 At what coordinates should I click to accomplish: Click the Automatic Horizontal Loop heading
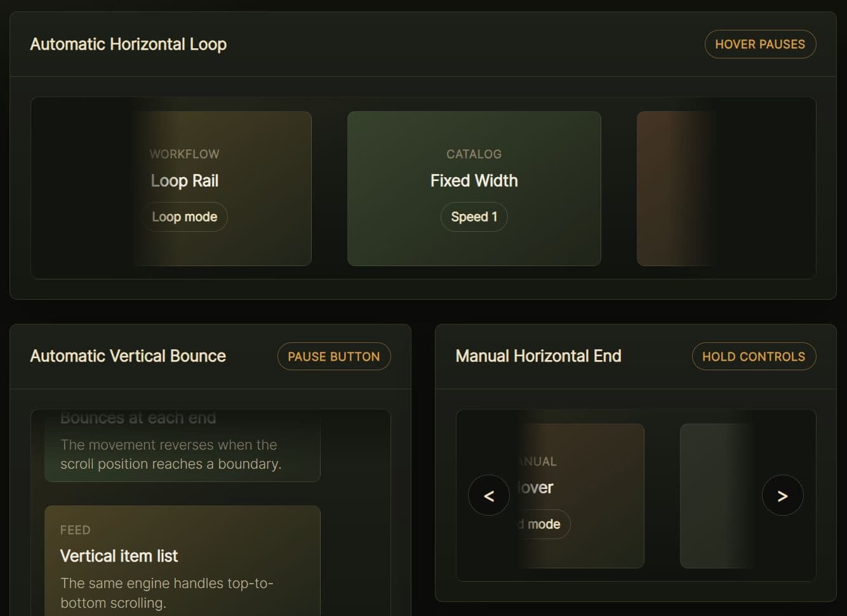(x=128, y=44)
